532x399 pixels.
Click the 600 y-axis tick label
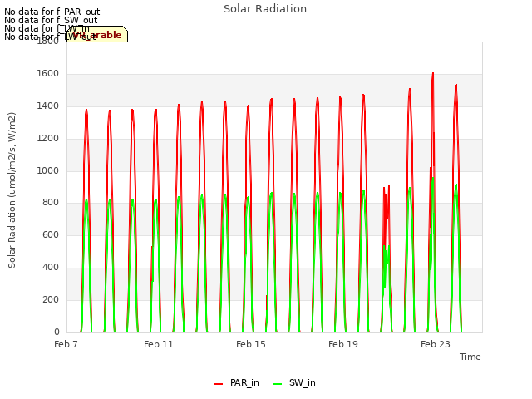51,234
